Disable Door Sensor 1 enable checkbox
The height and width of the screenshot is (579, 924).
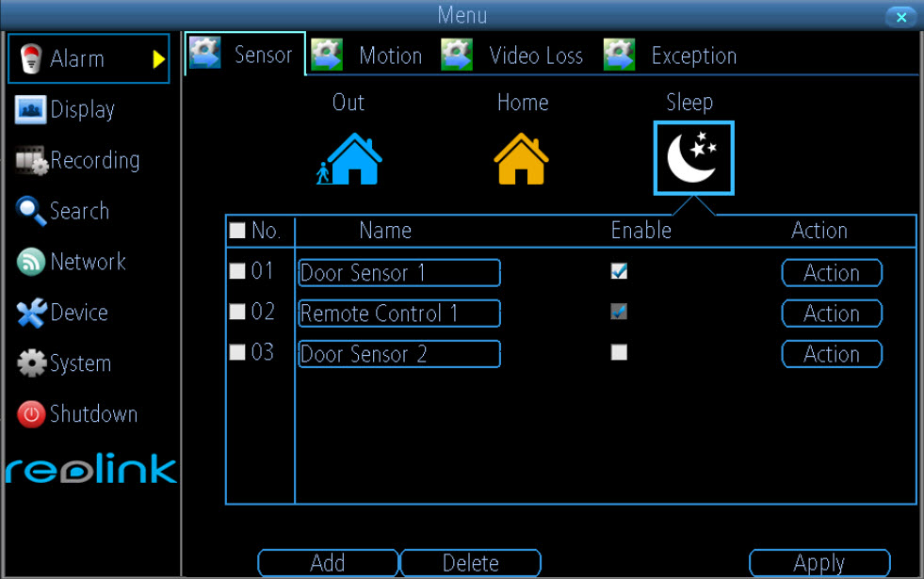coord(619,271)
